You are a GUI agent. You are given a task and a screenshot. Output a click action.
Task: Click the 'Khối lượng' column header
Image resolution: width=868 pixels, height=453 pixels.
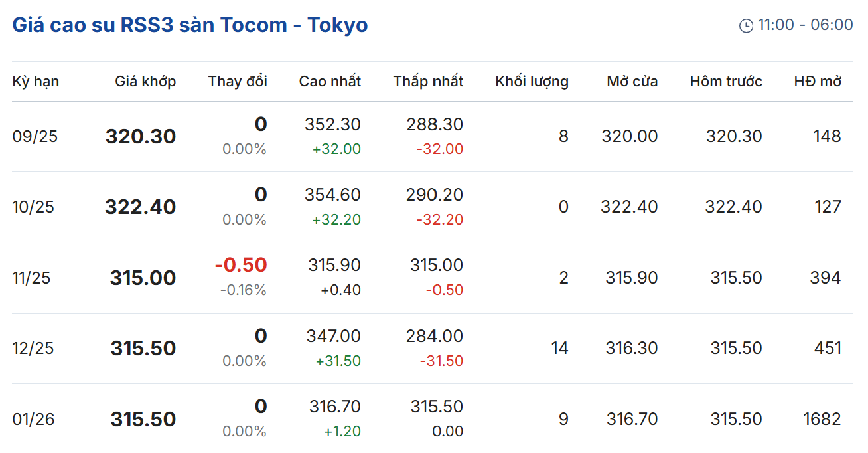(532, 82)
